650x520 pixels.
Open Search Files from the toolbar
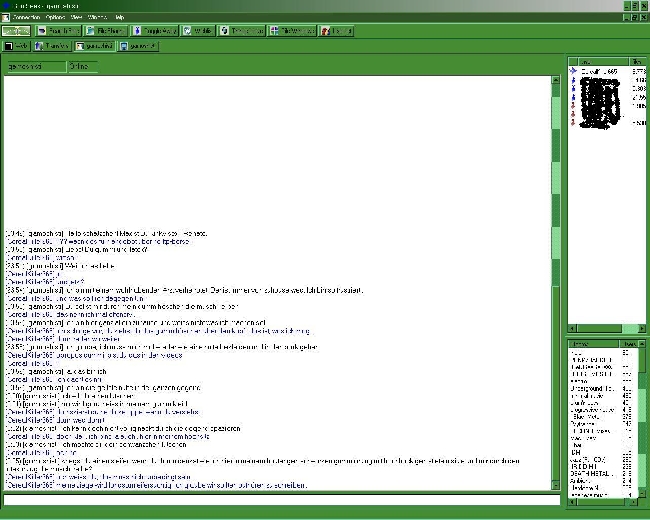[58, 31]
